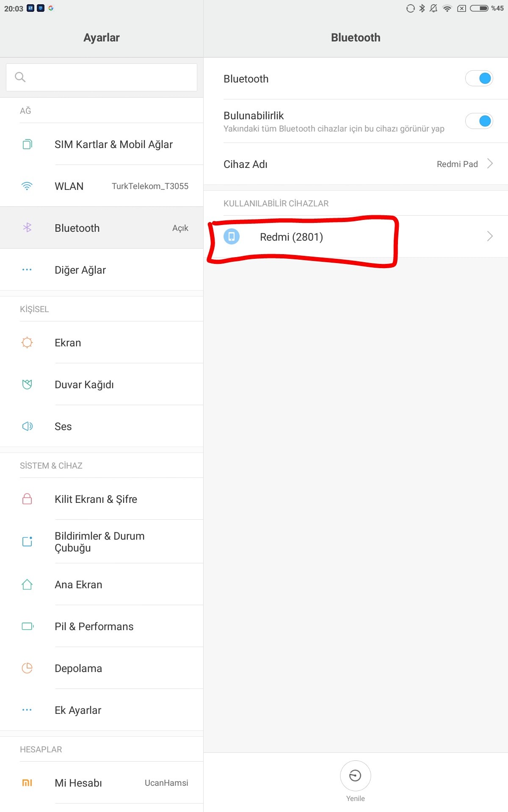Open WLAN settings

click(x=102, y=186)
